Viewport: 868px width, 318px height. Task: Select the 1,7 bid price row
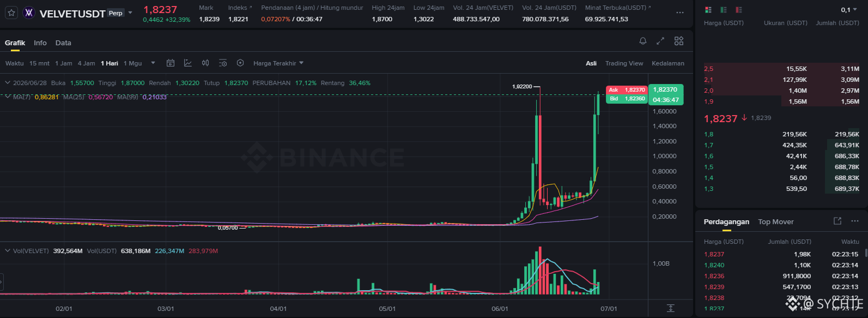782,145
